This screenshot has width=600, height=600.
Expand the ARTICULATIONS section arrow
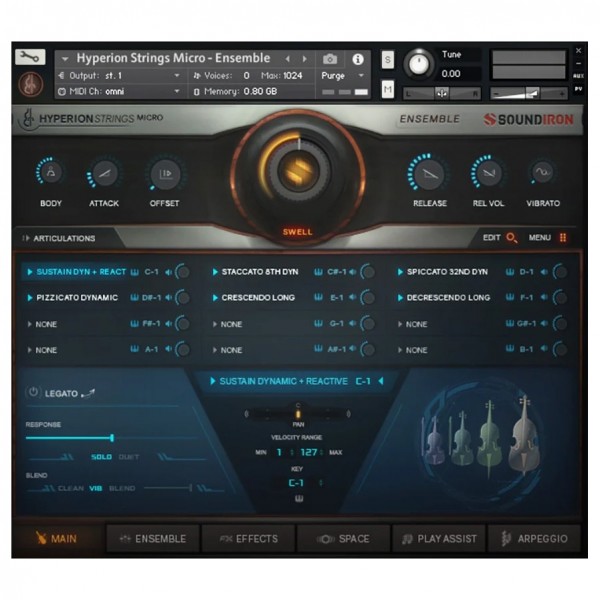[26, 238]
